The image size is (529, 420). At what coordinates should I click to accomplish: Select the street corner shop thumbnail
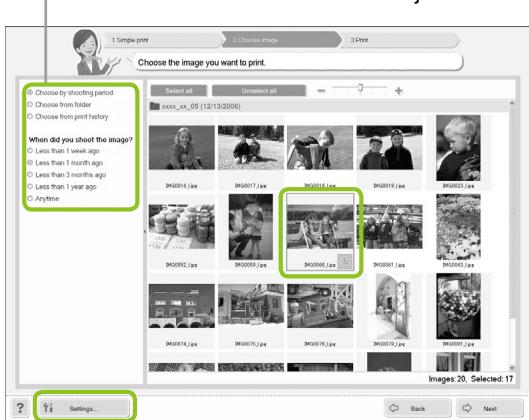pyautogui.click(x=251, y=306)
